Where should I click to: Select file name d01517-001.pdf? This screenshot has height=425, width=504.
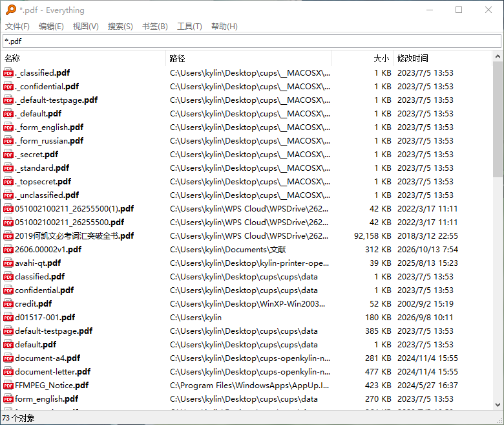point(45,318)
